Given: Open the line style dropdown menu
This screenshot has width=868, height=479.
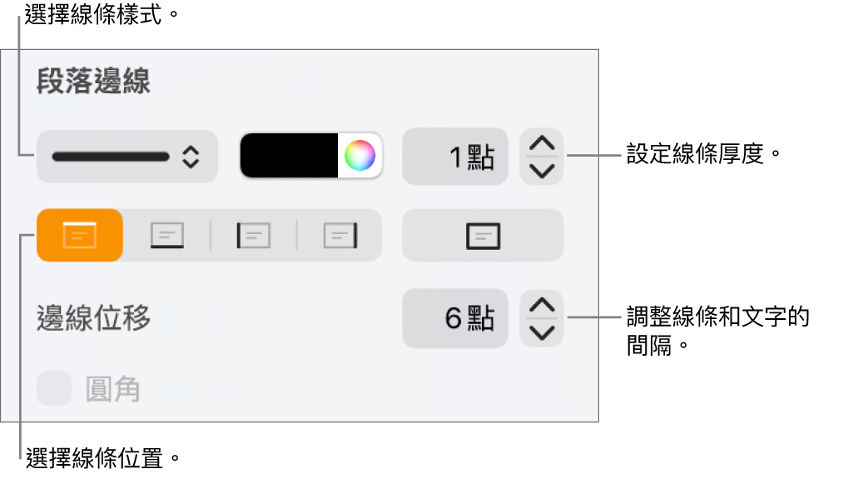Looking at the screenshot, I should click(127, 157).
